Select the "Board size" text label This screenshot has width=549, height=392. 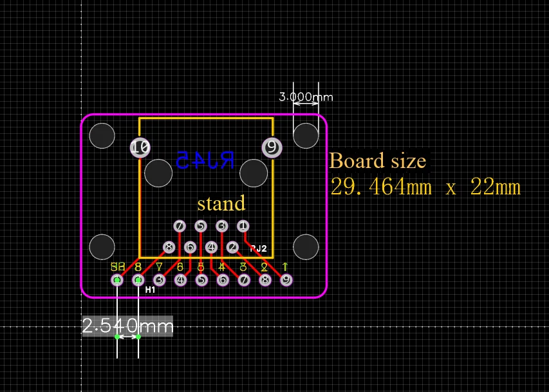coord(378,161)
